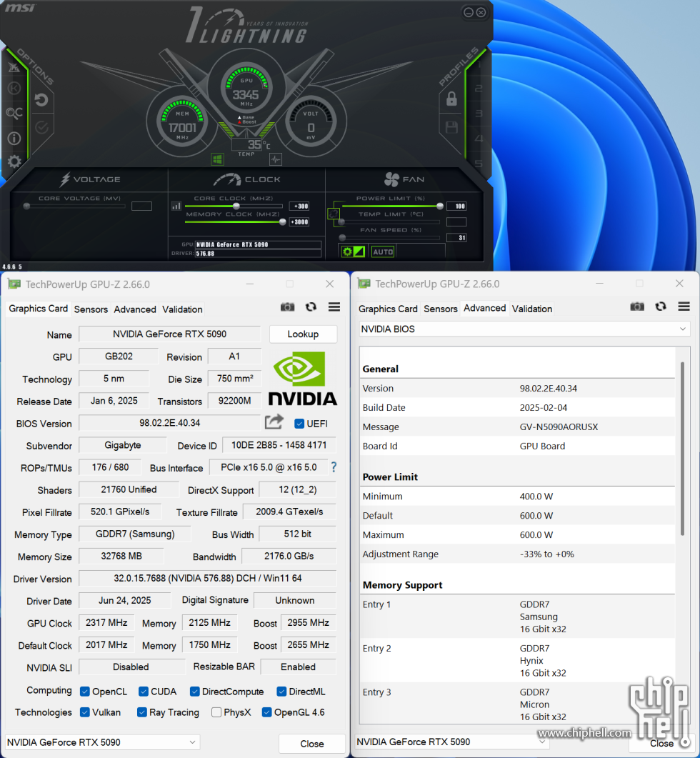Click the BIOS Version field 98.02.2E.40.34

pos(170,423)
